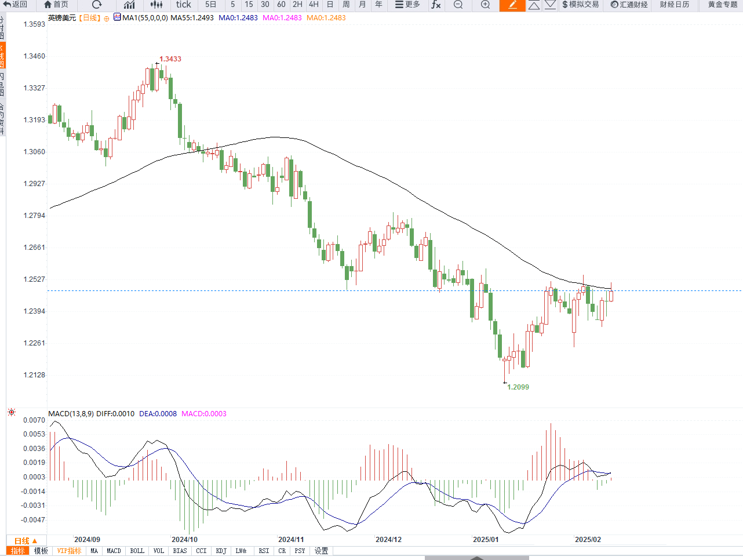Click the 1.2099 low price label
The height and width of the screenshot is (560, 743).
click(518, 387)
